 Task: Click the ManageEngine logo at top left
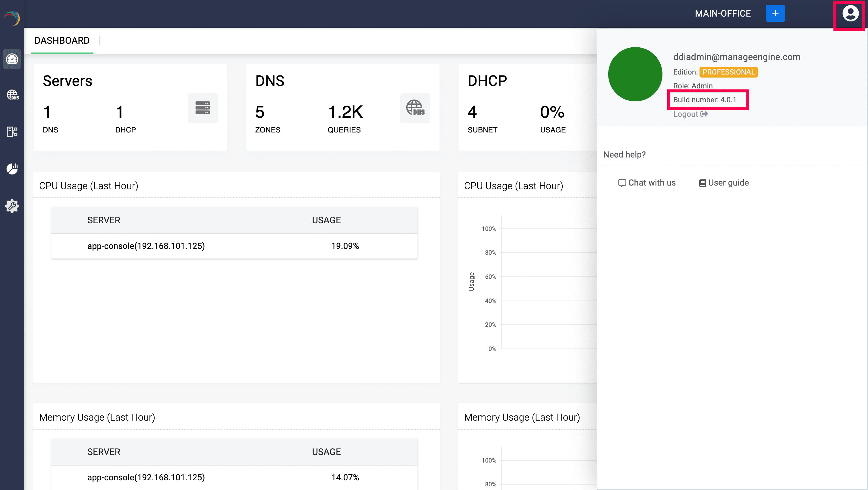coord(12,18)
